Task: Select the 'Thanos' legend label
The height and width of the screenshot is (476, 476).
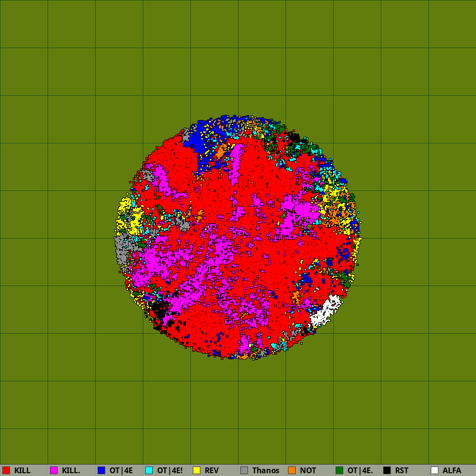Action: click(x=266, y=471)
